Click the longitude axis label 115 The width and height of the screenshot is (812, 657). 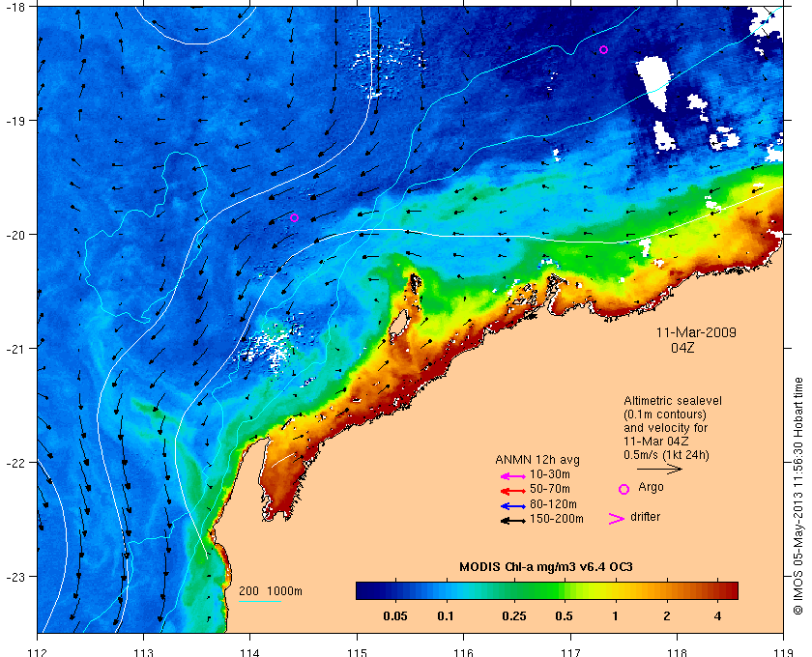tap(357, 652)
